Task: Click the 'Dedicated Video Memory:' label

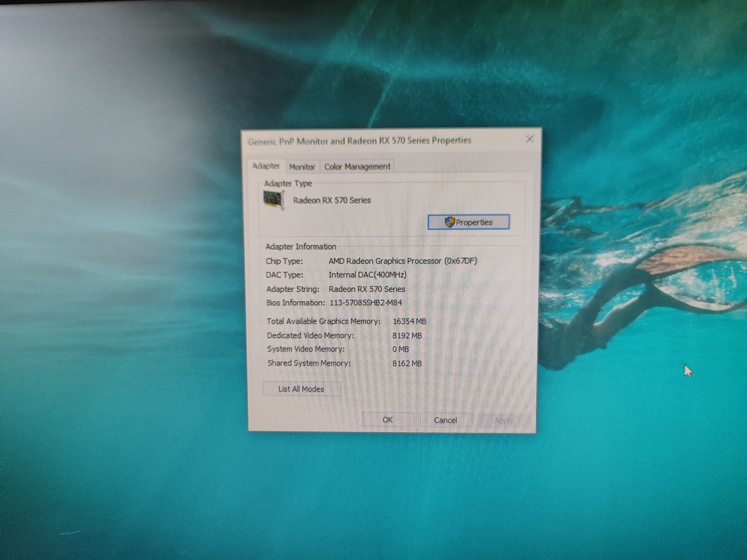Action: click(310, 335)
